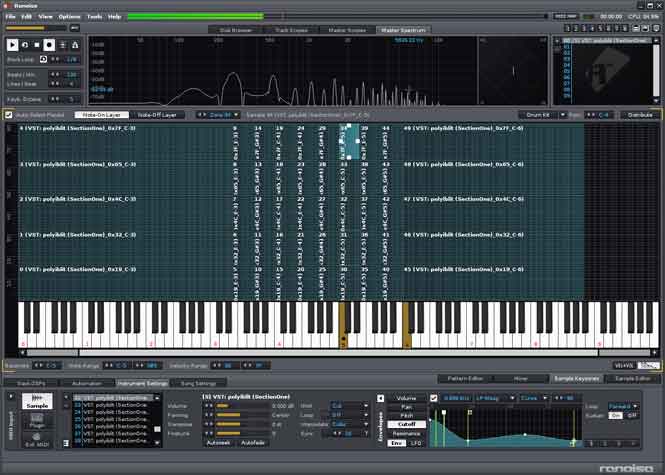Viewport: 665px width, 475px height.
Task: Click the Autoseek button
Action: pyautogui.click(x=218, y=443)
